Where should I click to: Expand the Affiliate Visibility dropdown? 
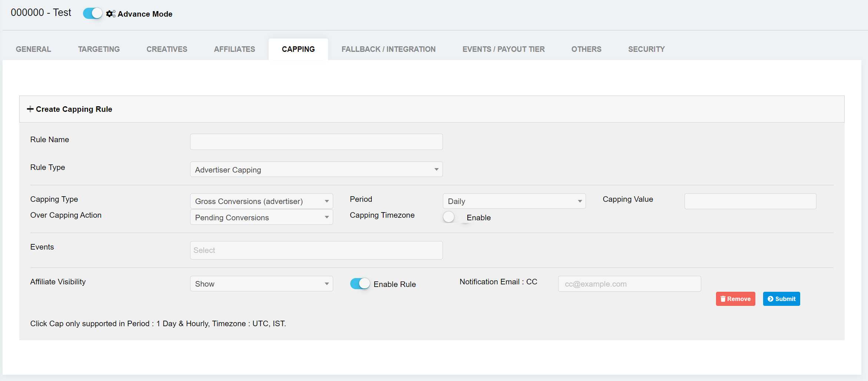[x=261, y=284]
